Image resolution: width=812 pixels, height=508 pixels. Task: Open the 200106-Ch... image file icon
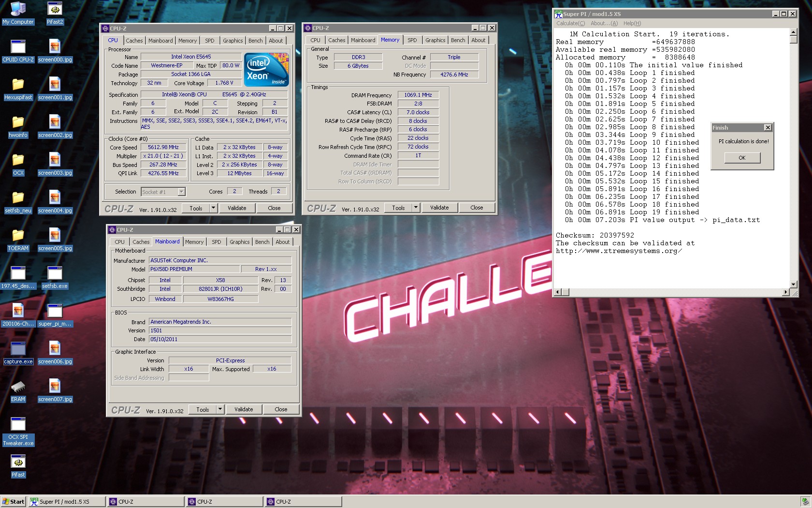18,315
